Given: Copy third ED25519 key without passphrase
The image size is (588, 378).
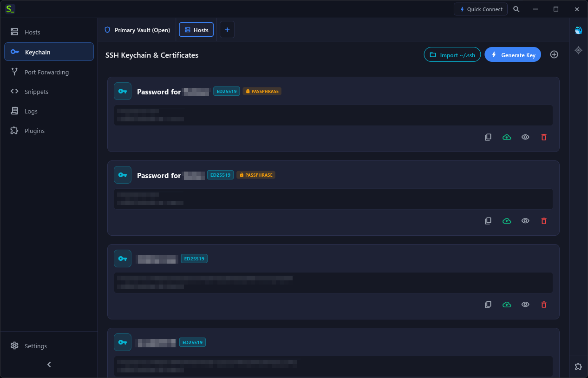Looking at the screenshot, I should click(x=488, y=305).
